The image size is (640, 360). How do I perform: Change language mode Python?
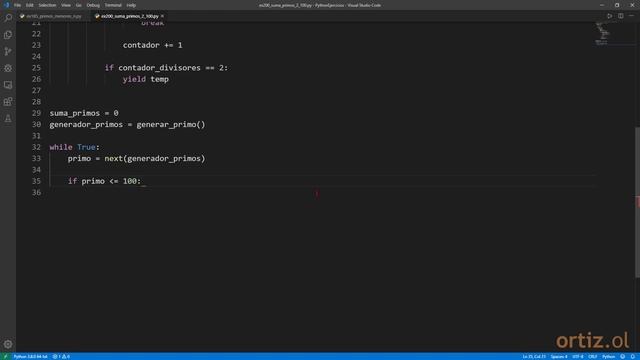pos(608,356)
